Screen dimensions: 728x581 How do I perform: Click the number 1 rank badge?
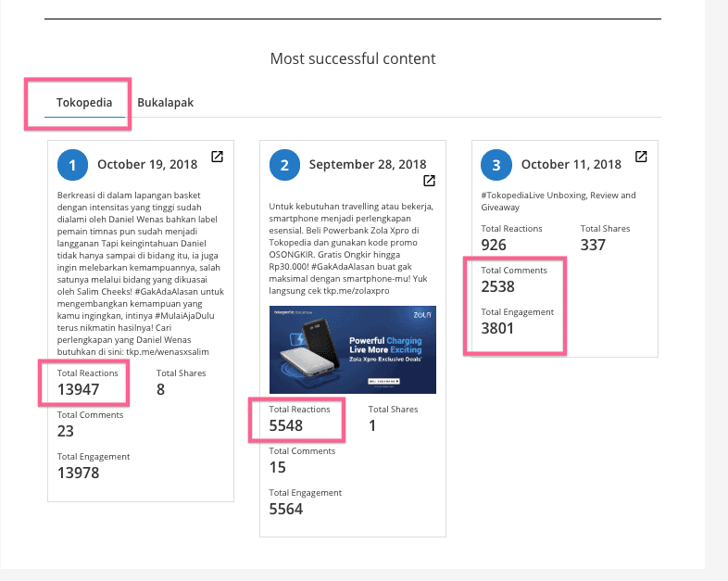72,165
